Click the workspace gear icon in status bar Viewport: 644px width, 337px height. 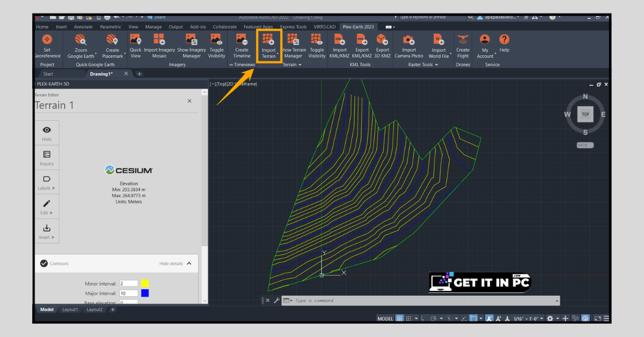(x=551, y=318)
